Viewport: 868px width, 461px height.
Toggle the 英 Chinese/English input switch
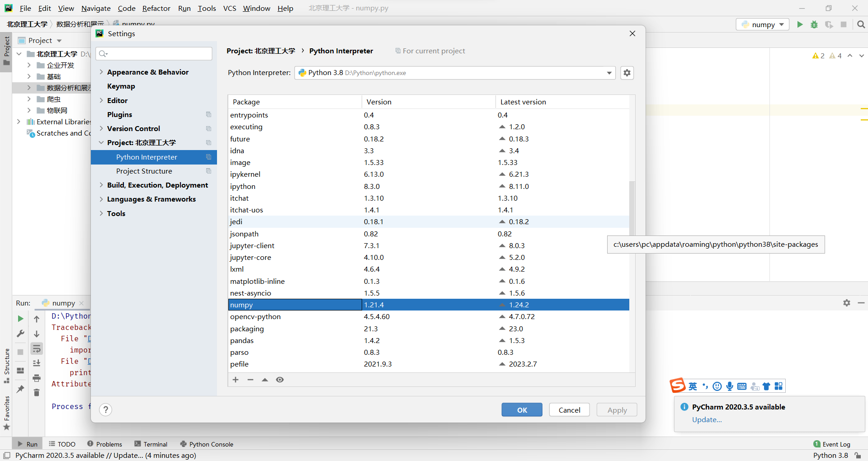click(x=693, y=386)
